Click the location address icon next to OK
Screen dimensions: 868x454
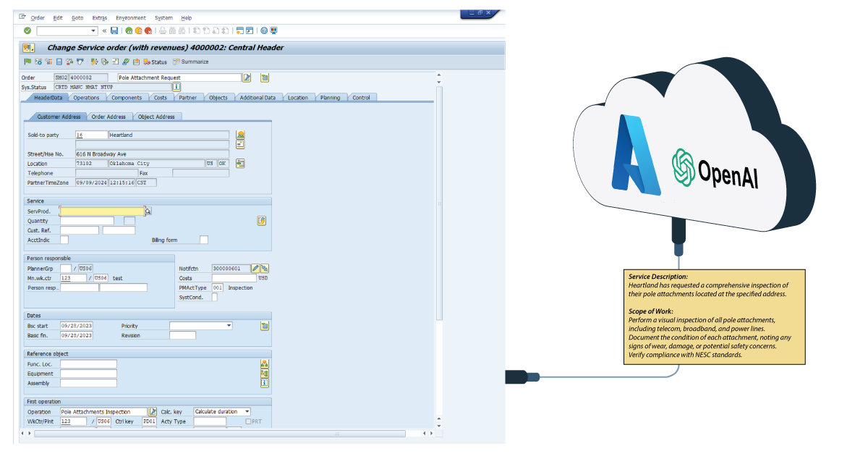tap(240, 163)
